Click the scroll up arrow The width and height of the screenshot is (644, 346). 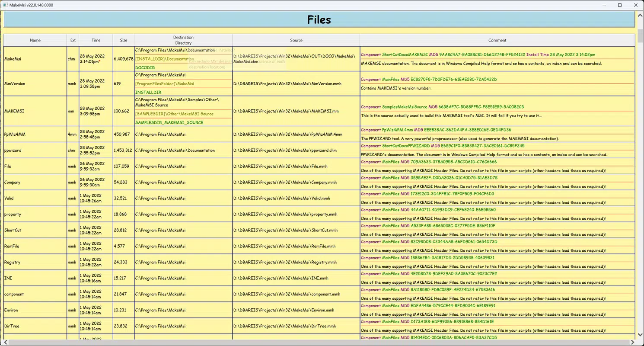[640, 15]
